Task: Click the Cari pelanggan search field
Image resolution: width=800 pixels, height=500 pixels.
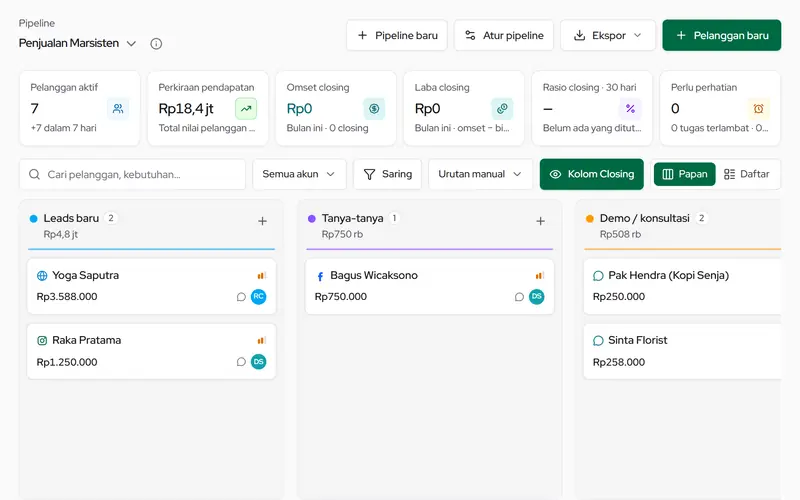Action: (x=133, y=174)
